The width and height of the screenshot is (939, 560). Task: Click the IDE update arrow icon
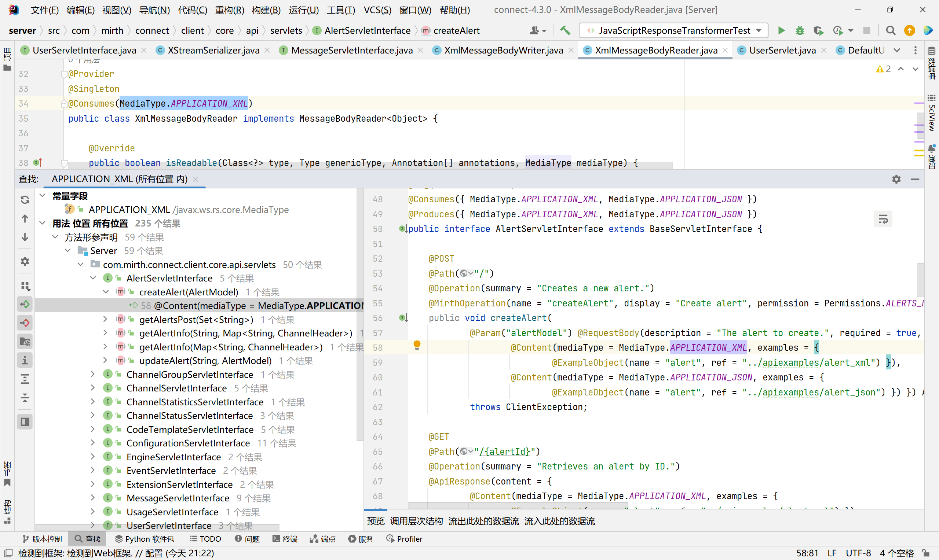(x=910, y=30)
